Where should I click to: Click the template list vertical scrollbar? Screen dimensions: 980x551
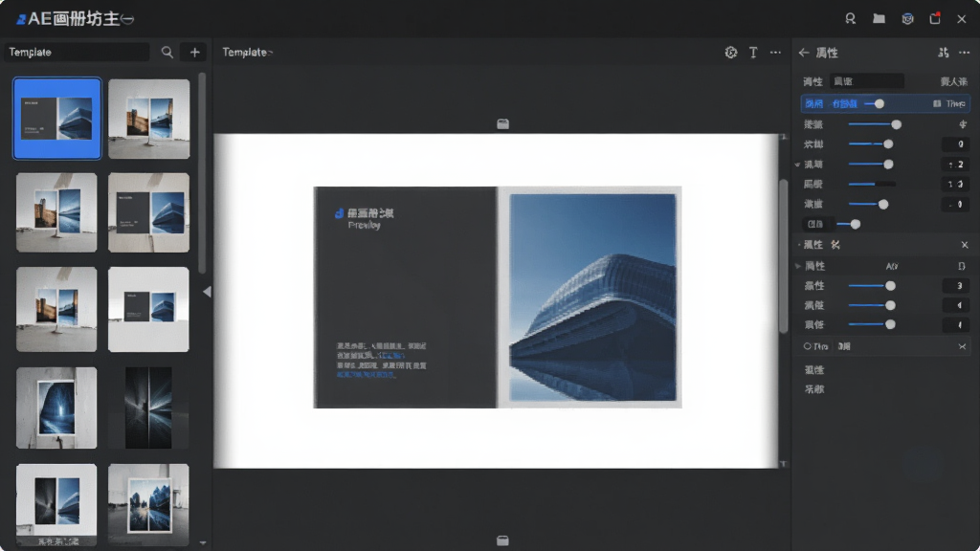(x=202, y=174)
